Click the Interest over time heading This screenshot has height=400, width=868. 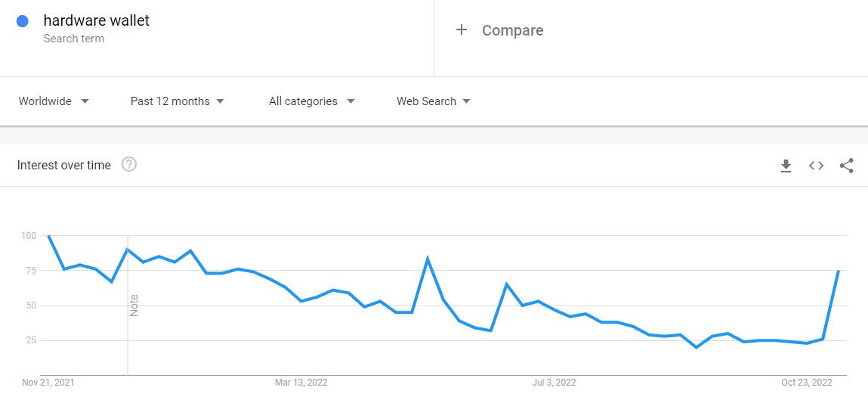pos(63,165)
